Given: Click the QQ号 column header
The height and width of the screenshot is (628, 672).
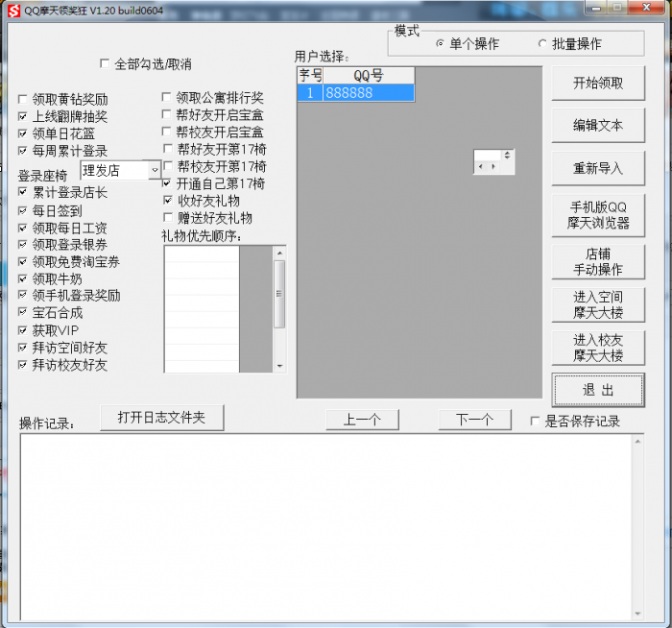Looking at the screenshot, I should click(x=369, y=76).
